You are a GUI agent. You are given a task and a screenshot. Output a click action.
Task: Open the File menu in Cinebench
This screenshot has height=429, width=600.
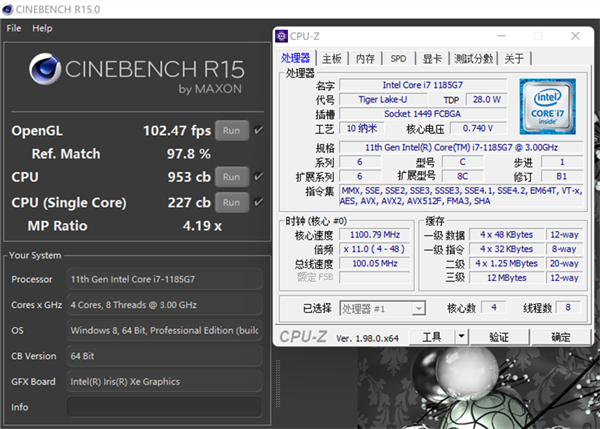[x=14, y=28]
